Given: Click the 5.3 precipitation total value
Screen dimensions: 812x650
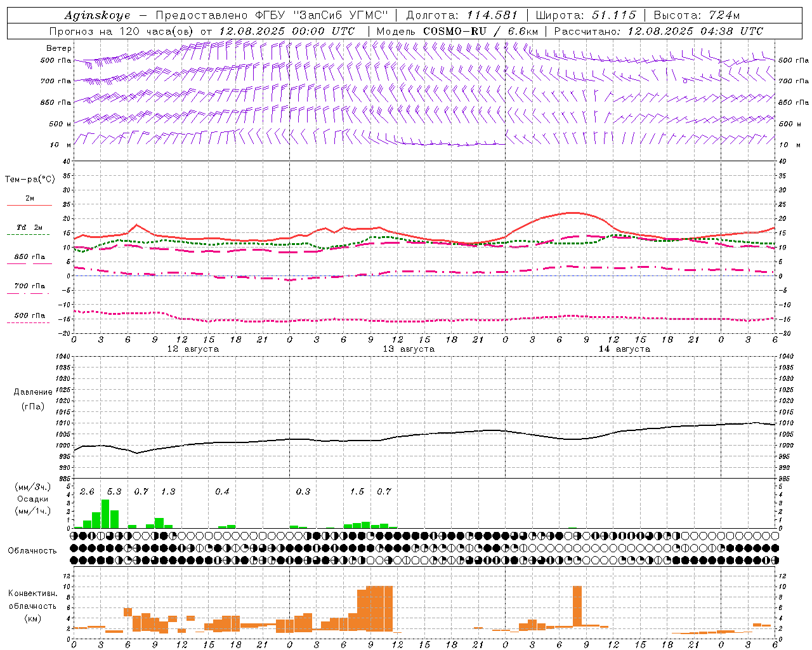Looking at the screenshot, I should (x=114, y=492).
